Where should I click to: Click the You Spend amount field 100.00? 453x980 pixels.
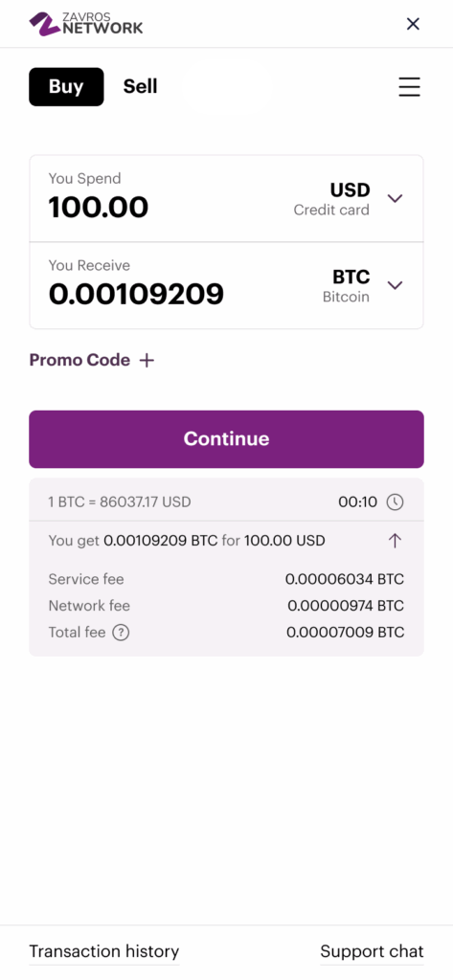point(99,208)
